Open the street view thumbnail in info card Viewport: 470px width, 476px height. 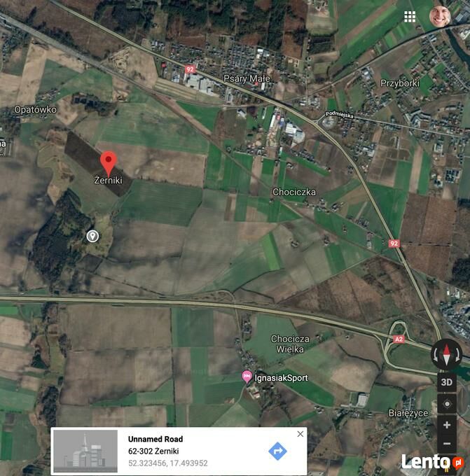coord(85,451)
